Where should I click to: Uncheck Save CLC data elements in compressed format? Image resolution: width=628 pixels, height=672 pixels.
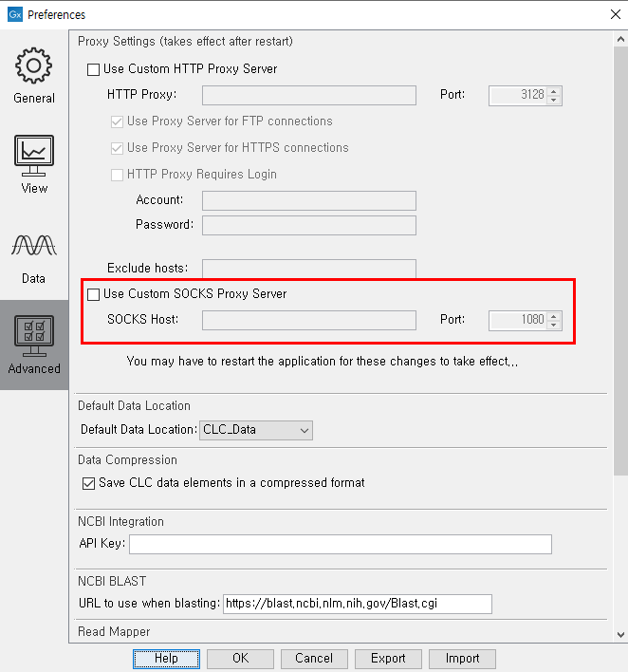88,483
